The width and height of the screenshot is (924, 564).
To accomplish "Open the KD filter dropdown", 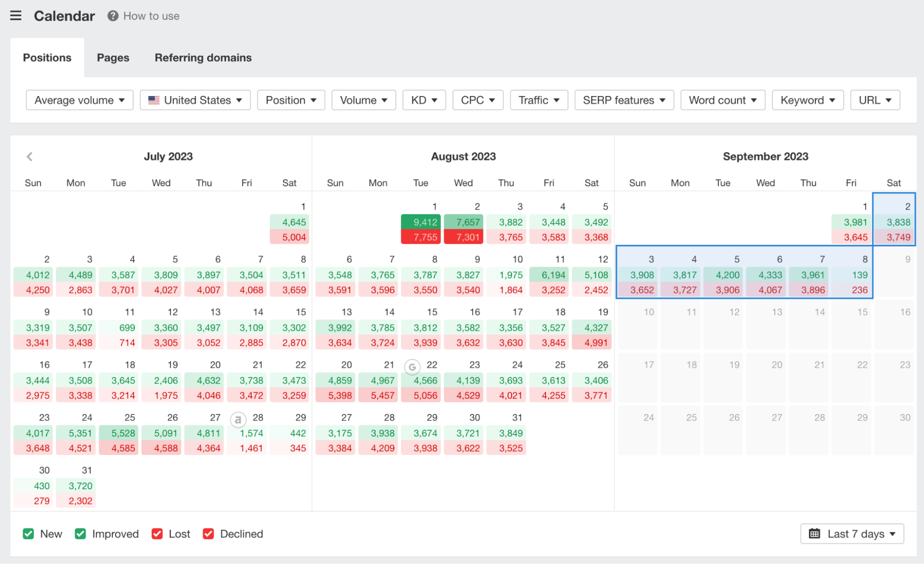I will 423,100.
